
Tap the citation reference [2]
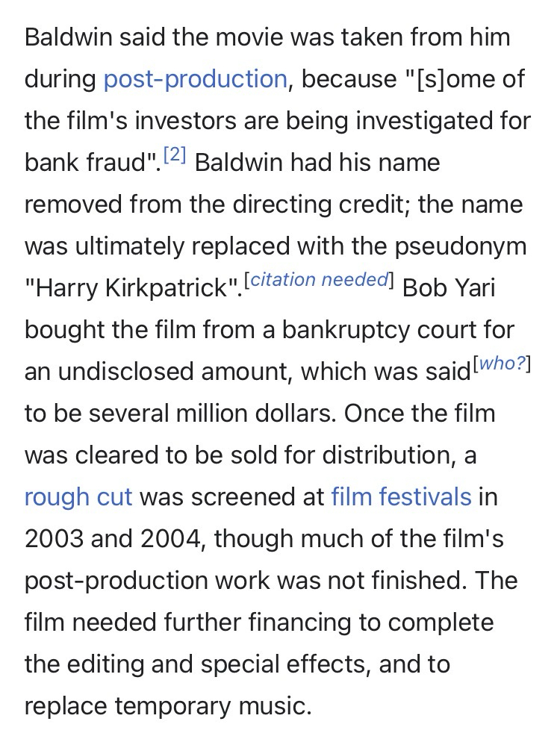coord(174,156)
